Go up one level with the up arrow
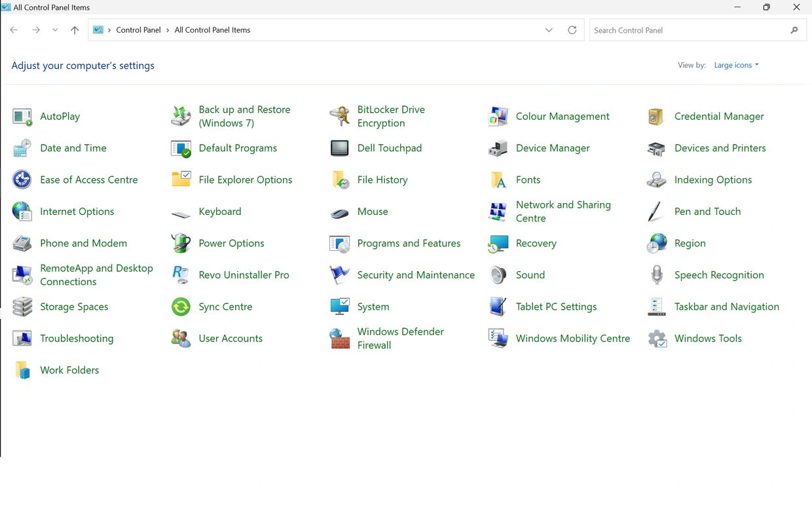This screenshot has width=812, height=517. 75,30
